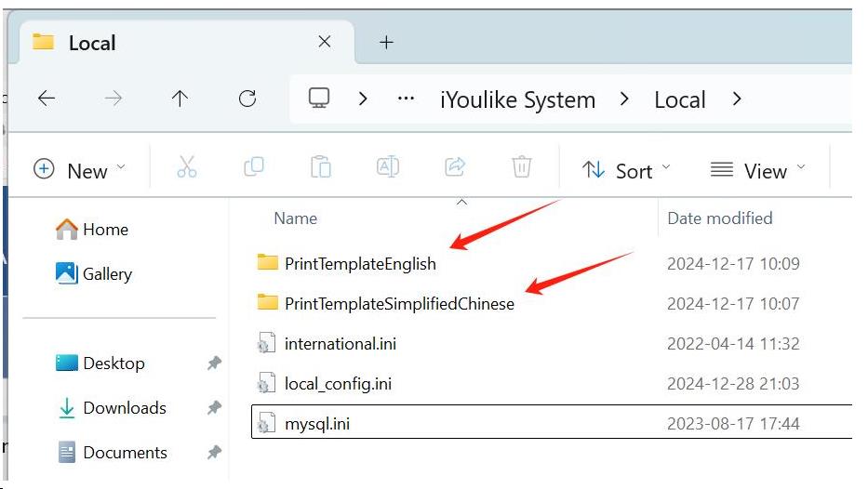Select the mysql.ini file
The height and width of the screenshot is (489, 868).
pos(316,424)
